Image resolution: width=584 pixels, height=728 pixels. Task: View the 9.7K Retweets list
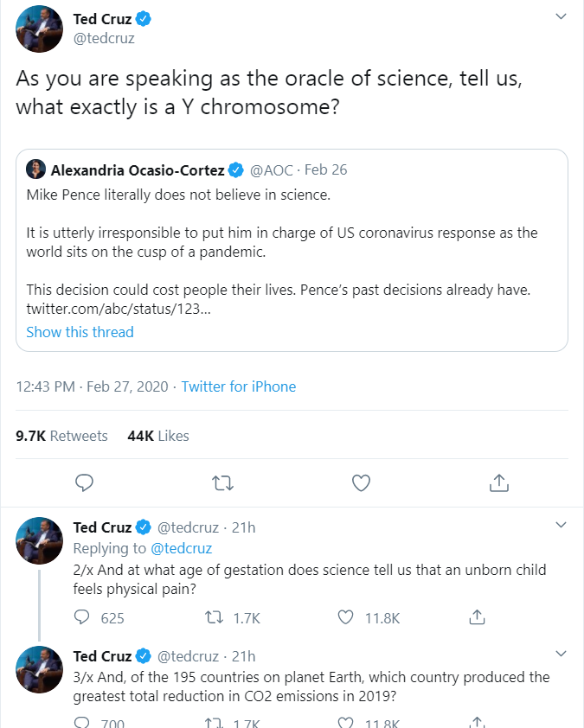click(x=62, y=436)
